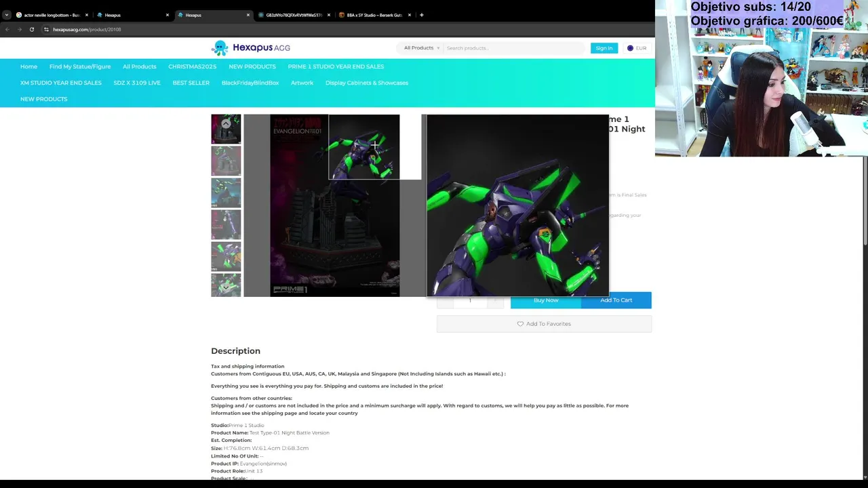This screenshot has width=868, height=488.
Task: Select the second product thumbnail
Action: (226, 161)
